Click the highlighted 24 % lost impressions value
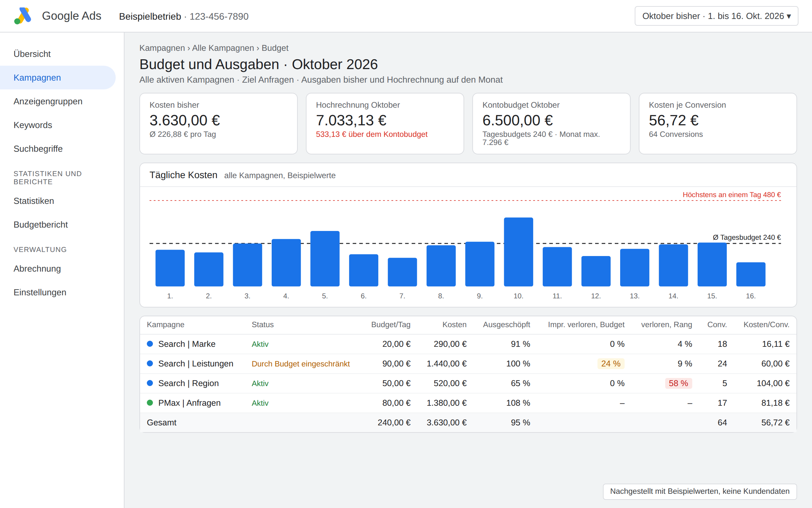The image size is (812, 508). [611, 363]
